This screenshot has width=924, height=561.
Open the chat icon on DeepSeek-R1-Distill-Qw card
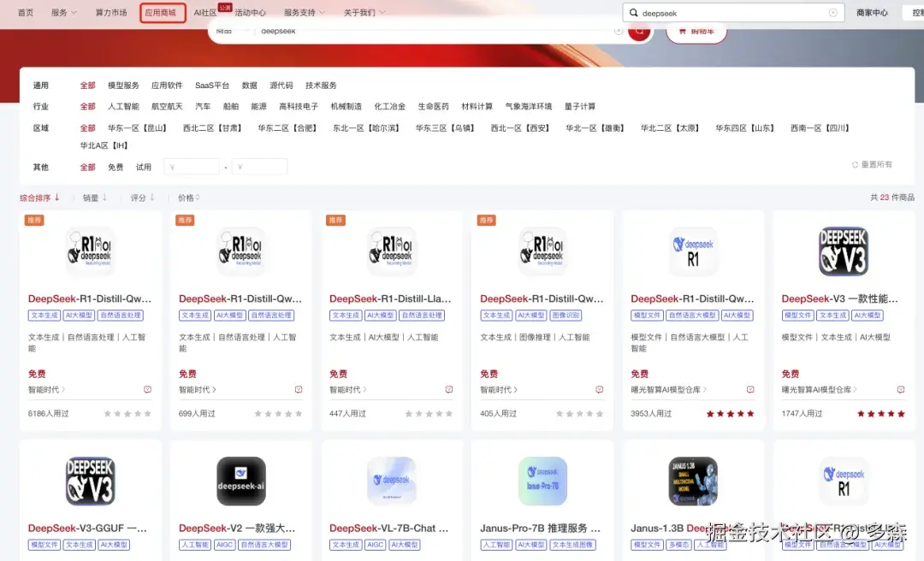point(147,389)
